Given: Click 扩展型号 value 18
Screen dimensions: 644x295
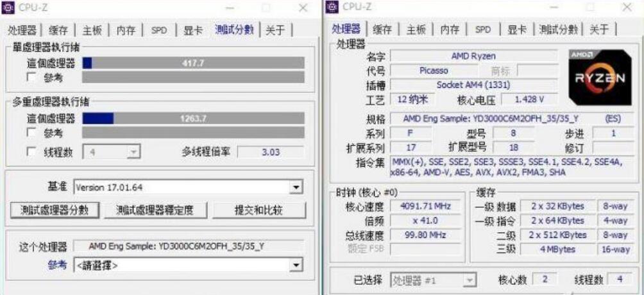Looking at the screenshot, I should [513, 147].
